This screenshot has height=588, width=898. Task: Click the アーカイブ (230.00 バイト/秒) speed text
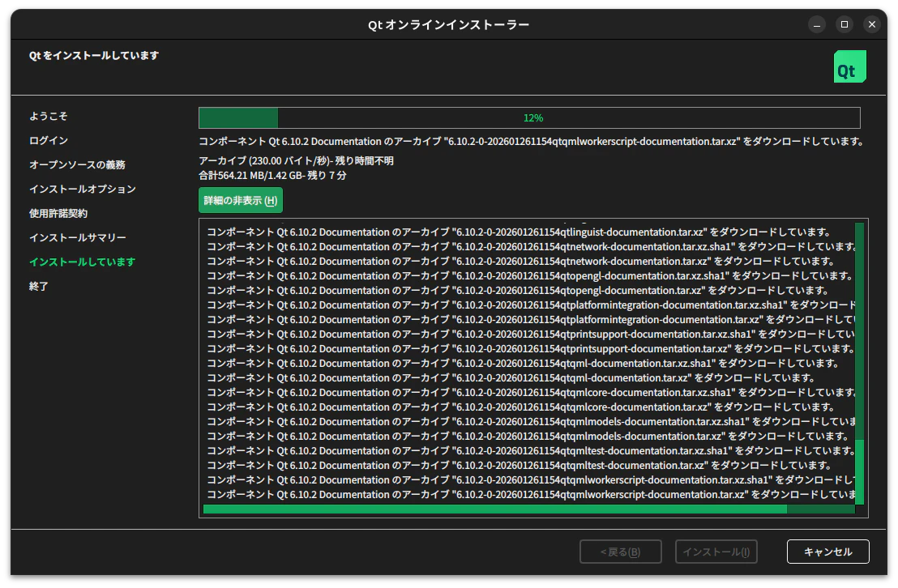(296, 161)
